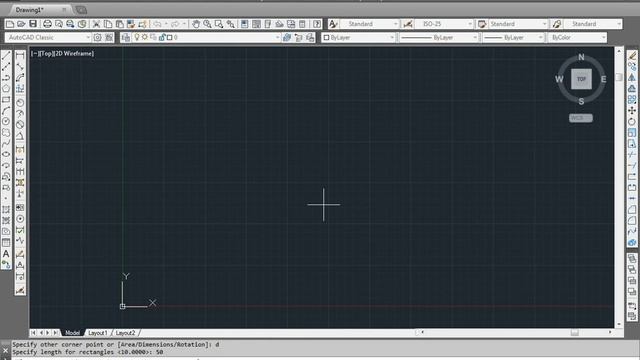Image resolution: width=640 pixels, height=360 pixels.
Task: Click the Workspace Settings gear icon
Action: pyautogui.click(x=98, y=38)
